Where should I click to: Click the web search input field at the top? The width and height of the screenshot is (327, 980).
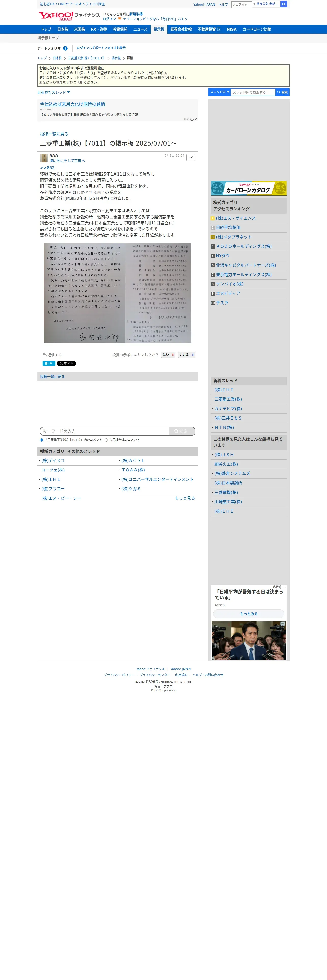[241, 4]
